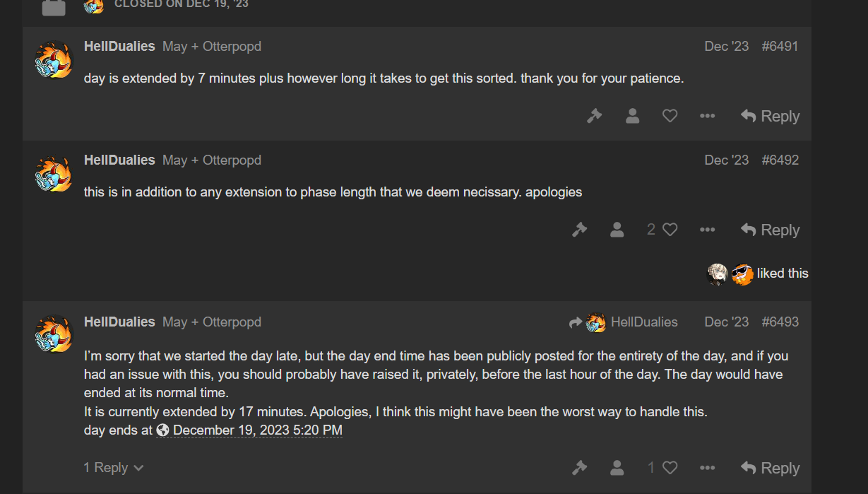Expand the 1 Reply chevron
This screenshot has height=494, width=868.
114,468
